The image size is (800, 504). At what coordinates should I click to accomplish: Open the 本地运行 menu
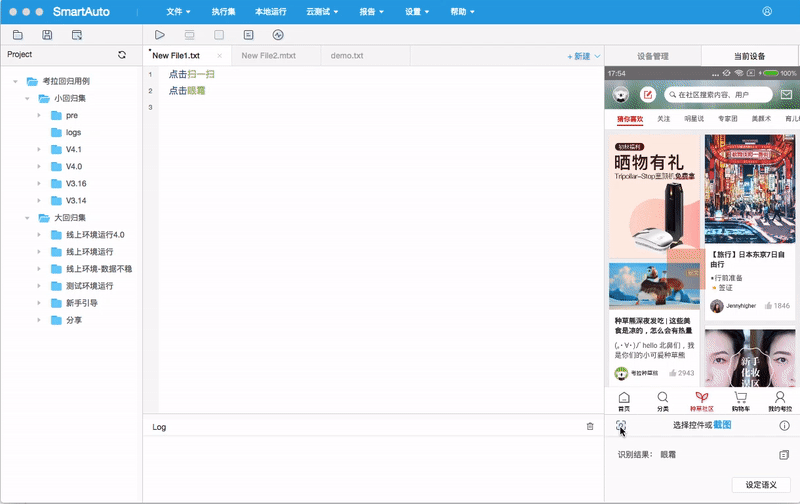pos(270,11)
